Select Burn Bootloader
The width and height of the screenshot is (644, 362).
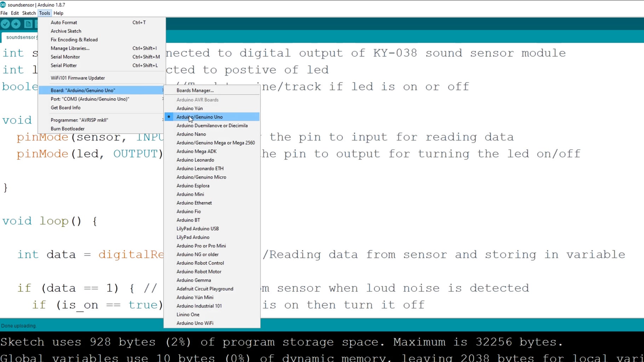click(102, 129)
